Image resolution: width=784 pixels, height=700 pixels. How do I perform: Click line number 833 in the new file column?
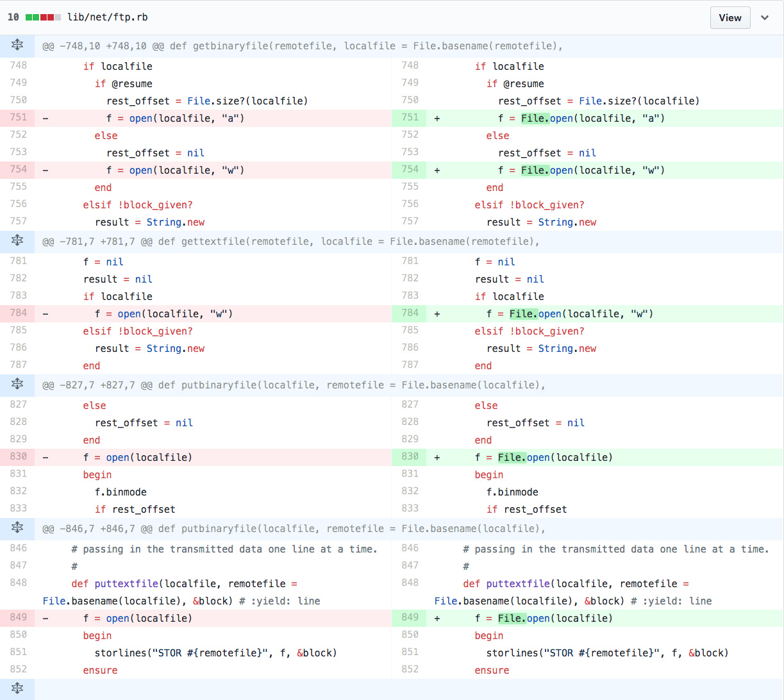pyautogui.click(x=410, y=508)
